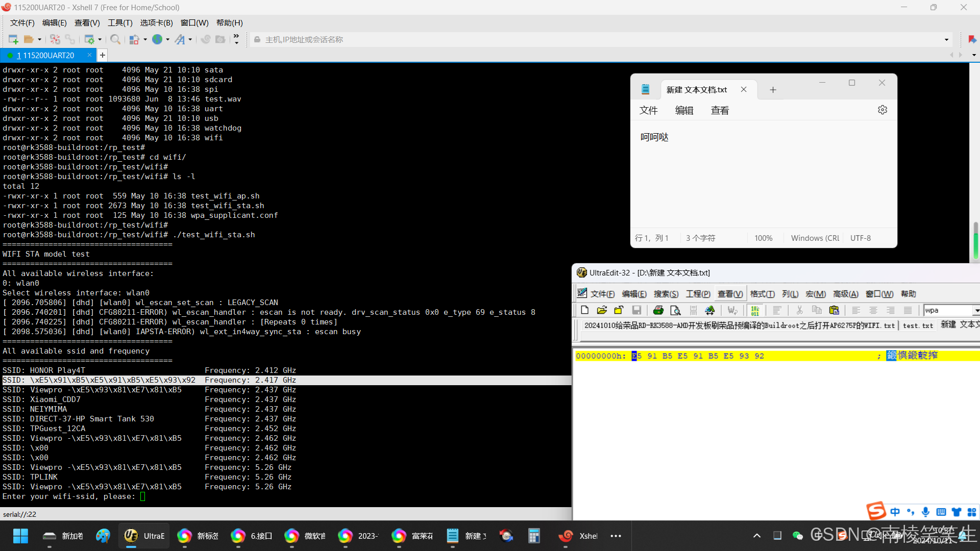Click the search magnifier icon in Xshell toolbar

[x=115, y=39]
